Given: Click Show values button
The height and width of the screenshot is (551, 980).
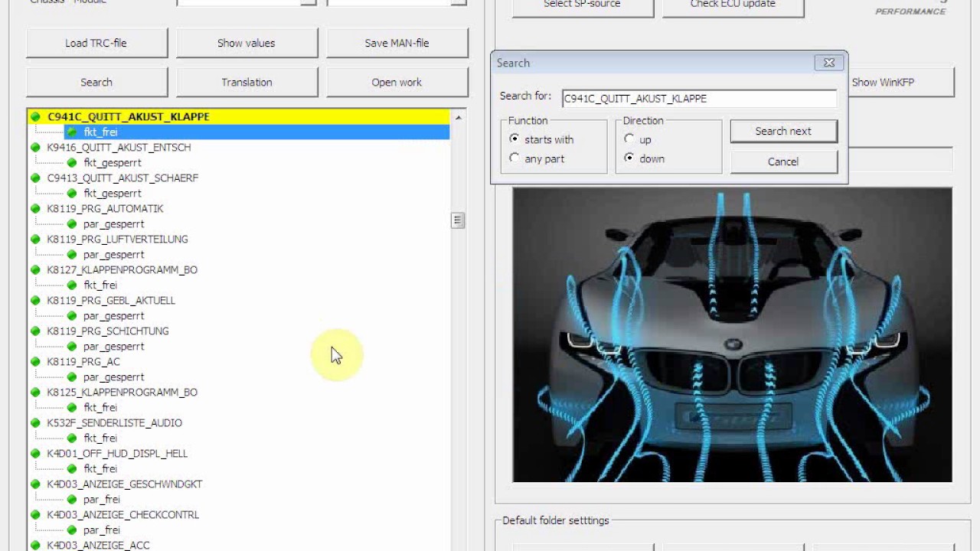Looking at the screenshot, I should [x=247, y=43].
